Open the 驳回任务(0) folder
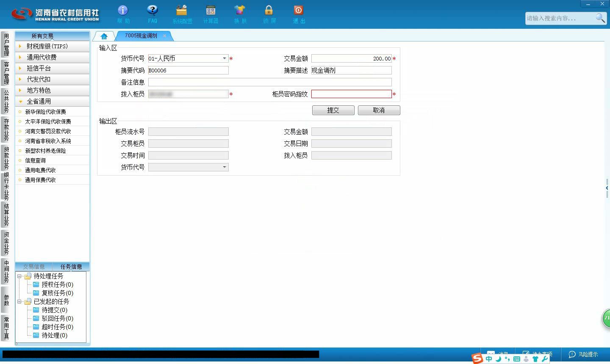610x364 pixels. click(x=53, y=318)
